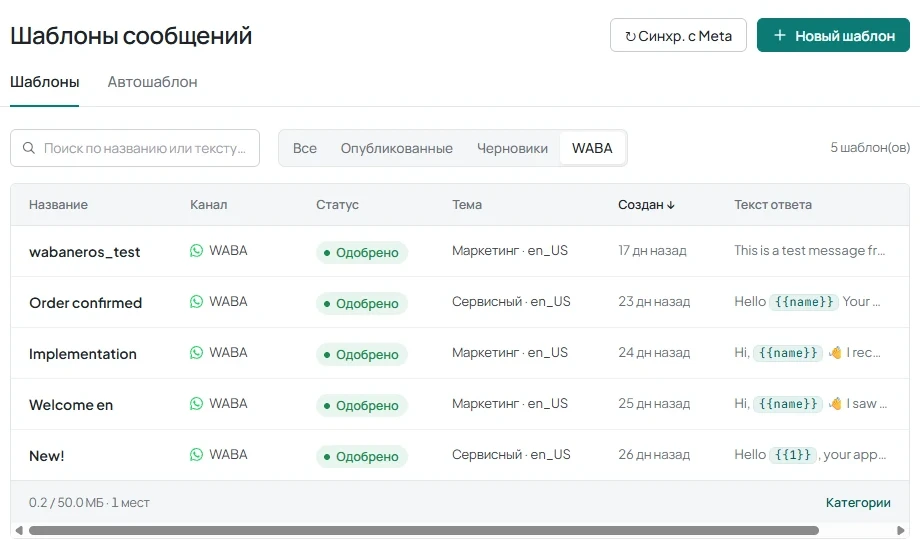Click the plus icon on Новый шаблон

click(x=780, y=35)
